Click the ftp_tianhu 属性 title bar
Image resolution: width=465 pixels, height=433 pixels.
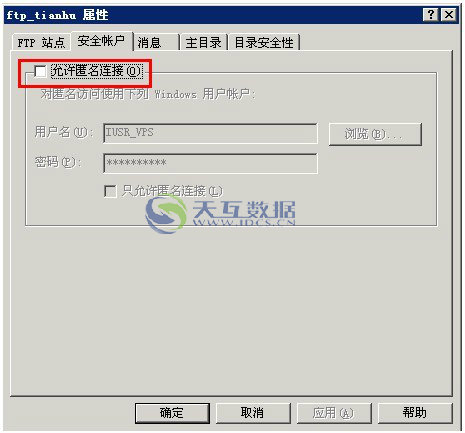point(213,15)
